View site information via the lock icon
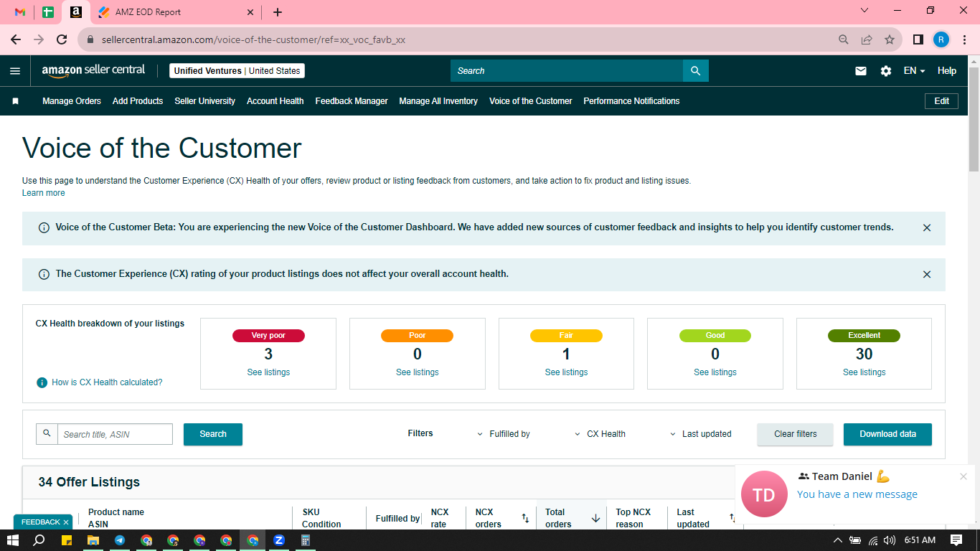 [x=90, y=40]
